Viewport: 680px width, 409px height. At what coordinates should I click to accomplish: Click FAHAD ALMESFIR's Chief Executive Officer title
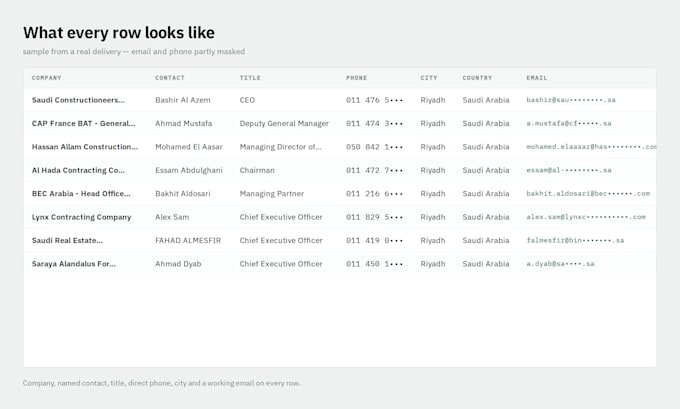281,240
